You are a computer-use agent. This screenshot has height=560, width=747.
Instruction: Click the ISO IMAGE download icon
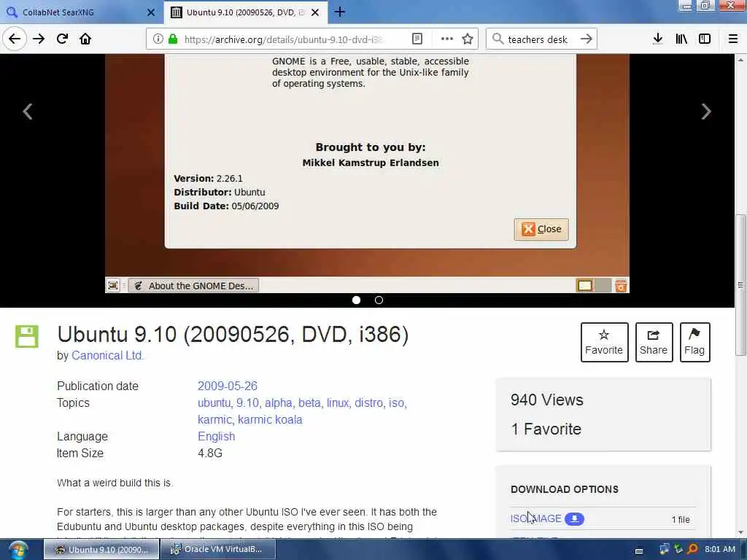point(575,518)
